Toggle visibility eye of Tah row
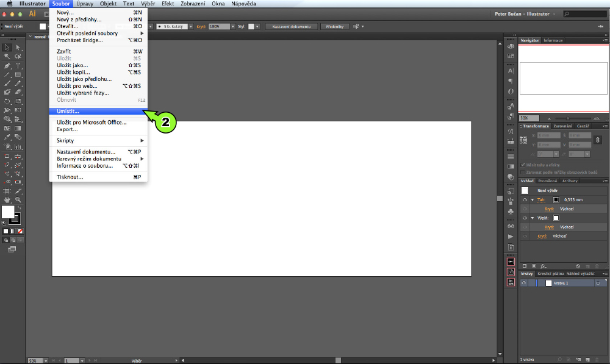The width and height of the screenshot is (610, 364). (525, 200)
